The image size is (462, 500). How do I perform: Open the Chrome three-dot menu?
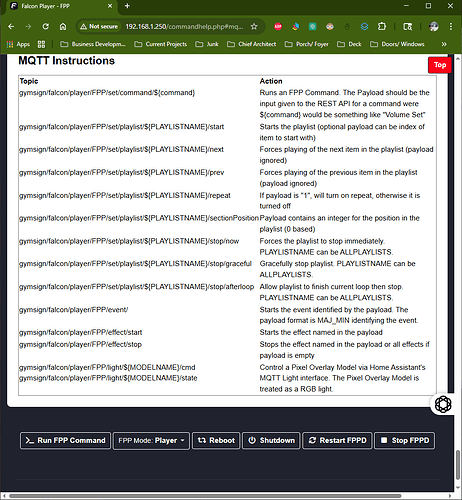(451, 27)
